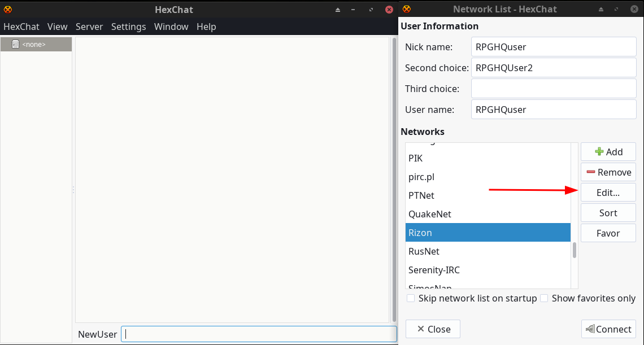Select PTNet in the networks list
The image size is (644, 345).
coord(488,195)
